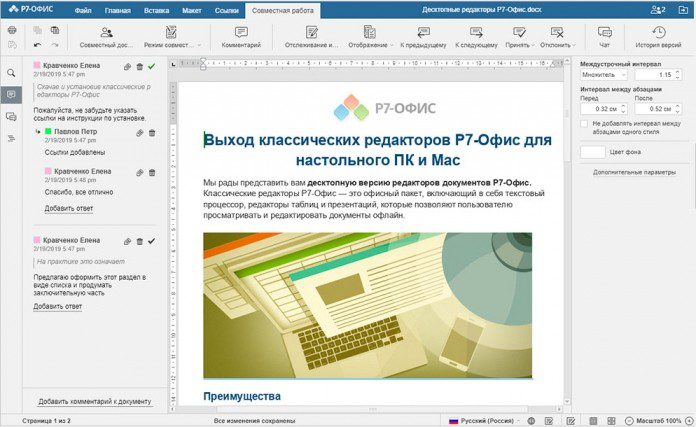Screen dimensions: 696x427
Task: Click Добавить комментарий к документу
Action: (x=95, y=401)
